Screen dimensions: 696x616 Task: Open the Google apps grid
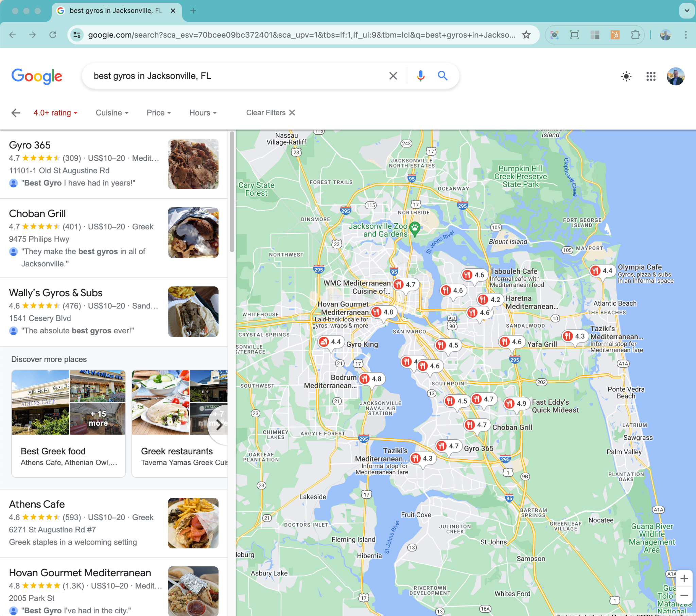[x=651, y=76]
